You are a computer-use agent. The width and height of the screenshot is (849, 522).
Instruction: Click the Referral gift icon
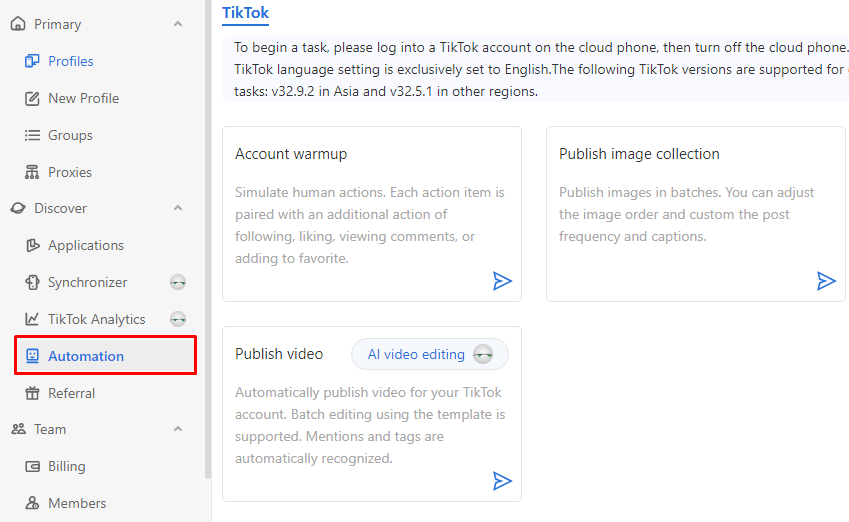point(32,393)
